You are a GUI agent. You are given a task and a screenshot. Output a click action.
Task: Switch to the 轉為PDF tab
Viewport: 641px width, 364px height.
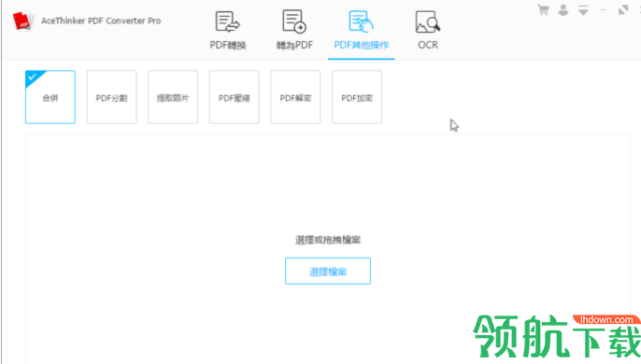tap(294, 30)
